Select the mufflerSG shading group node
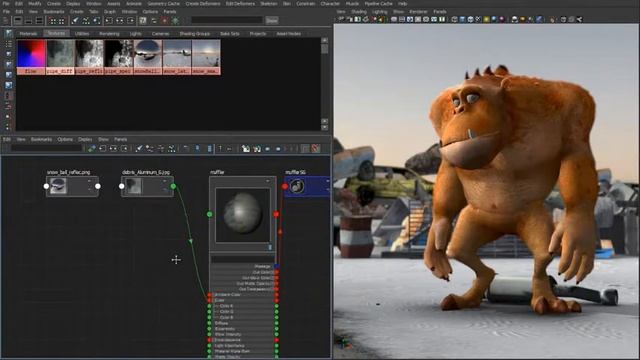Screen dimensions: 640x360 (x=307, y=187)
